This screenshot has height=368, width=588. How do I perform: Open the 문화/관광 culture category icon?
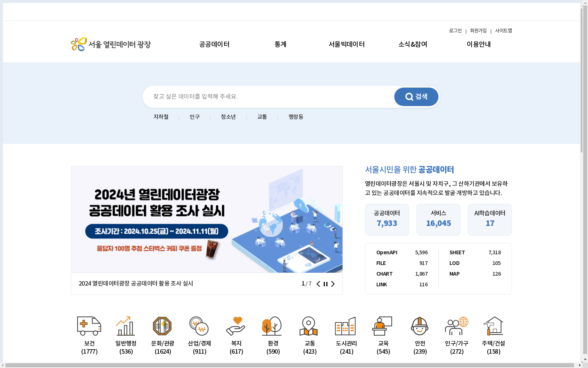point(163,326)
